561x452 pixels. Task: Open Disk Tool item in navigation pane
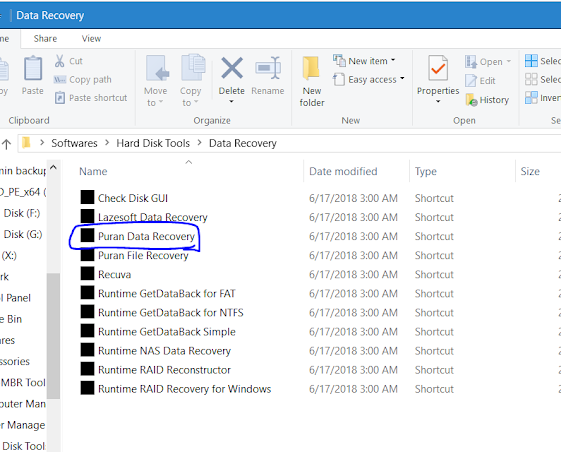(x=24, y=446)
